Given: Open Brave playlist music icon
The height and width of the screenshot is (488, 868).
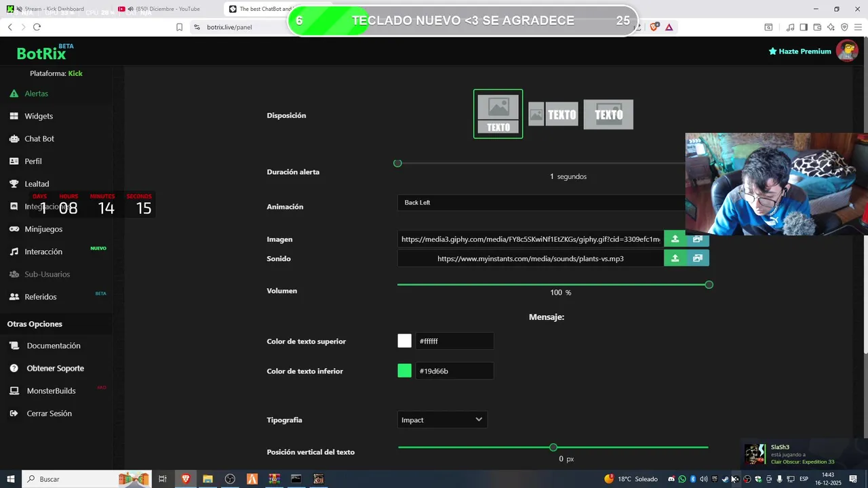Looking at the screenshot, I should click(790, 27).
